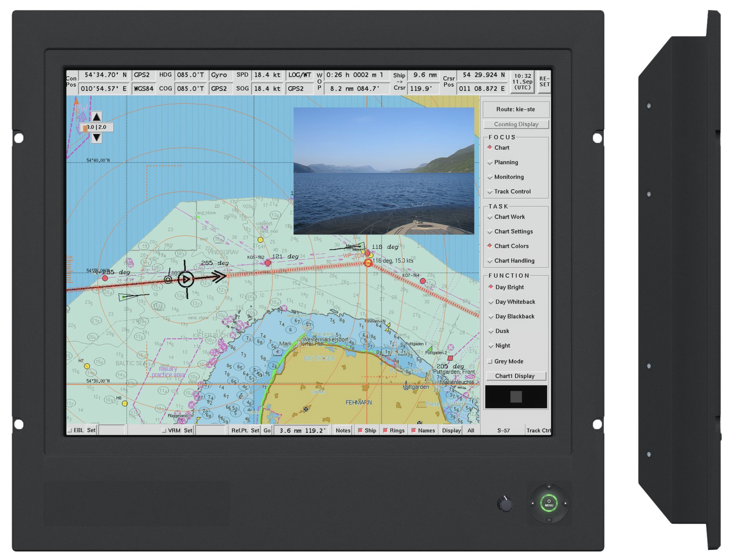Click the Puttgarden harbour label on chart
735x560 pixels.
point(416,387)
